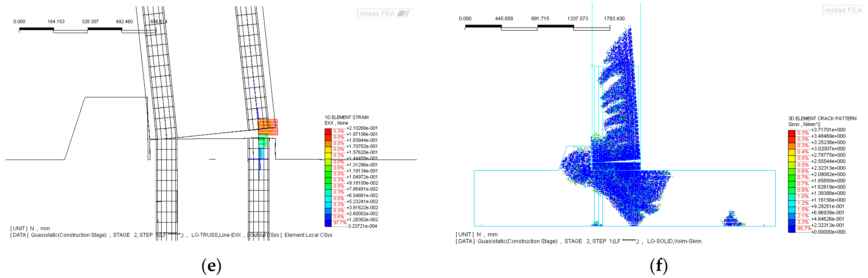Click the '[UNIT] N, mm' text in panel (e)

pos(30,228)
